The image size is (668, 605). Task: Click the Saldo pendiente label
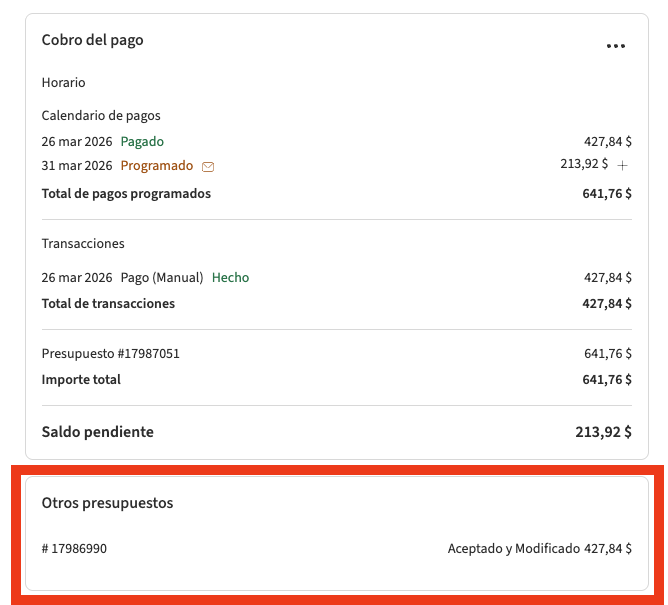point(97,432)
